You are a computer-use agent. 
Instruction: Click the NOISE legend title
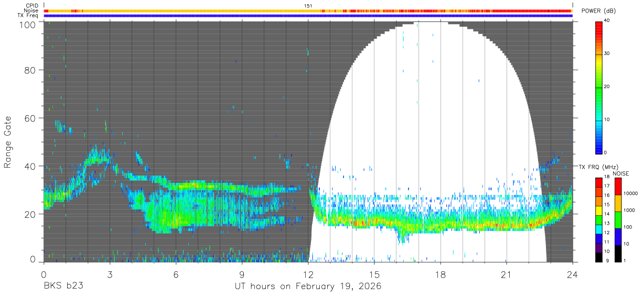click(621, 173)
